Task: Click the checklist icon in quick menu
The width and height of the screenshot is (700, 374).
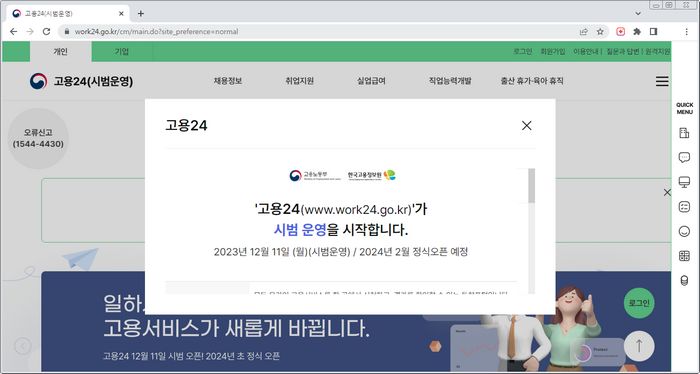Action: pyautogui.click(x=684, y=207)
